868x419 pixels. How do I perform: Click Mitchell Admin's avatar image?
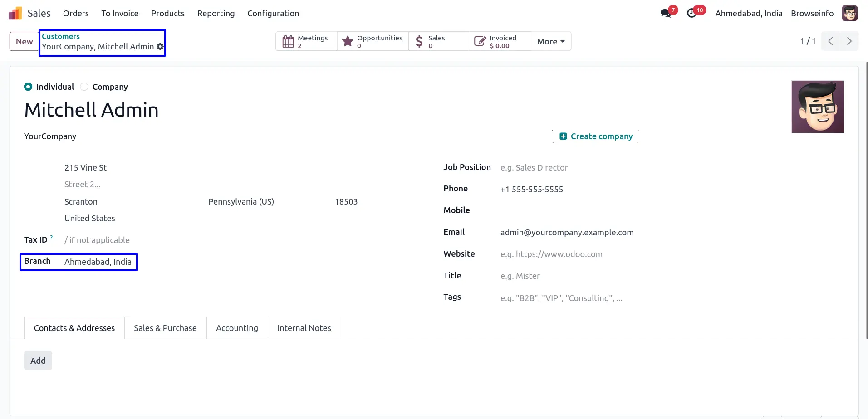click(x=817, y=107)
